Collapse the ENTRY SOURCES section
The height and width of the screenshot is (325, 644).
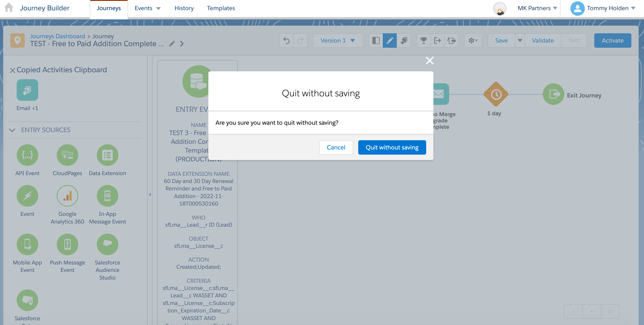[x=12, y=130]
